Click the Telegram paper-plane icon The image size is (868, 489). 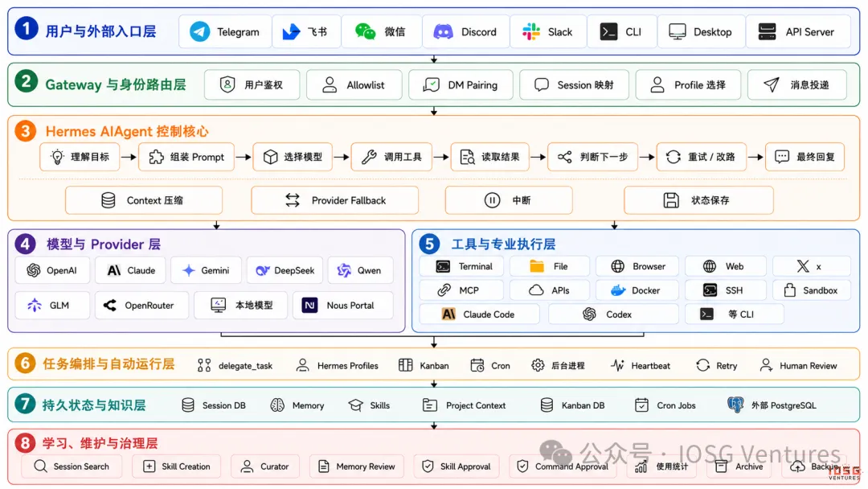(x=199, y=31)
